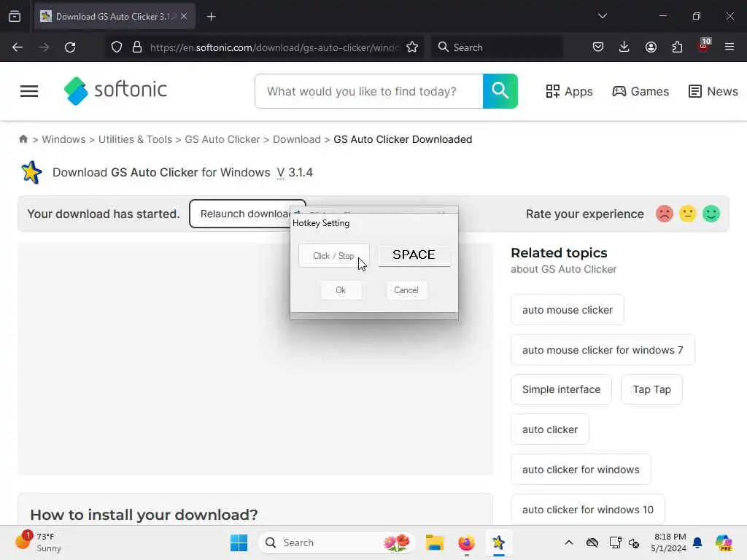
Task: Click the SPACE hotkey field
Action: tap(414, 254)
